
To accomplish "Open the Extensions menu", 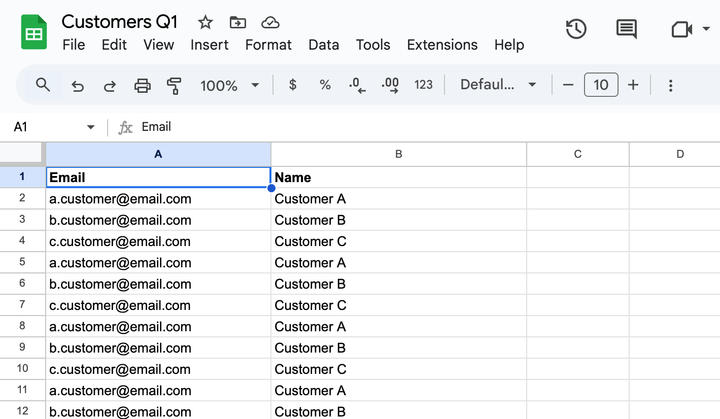I will click(x=442, y=45).
